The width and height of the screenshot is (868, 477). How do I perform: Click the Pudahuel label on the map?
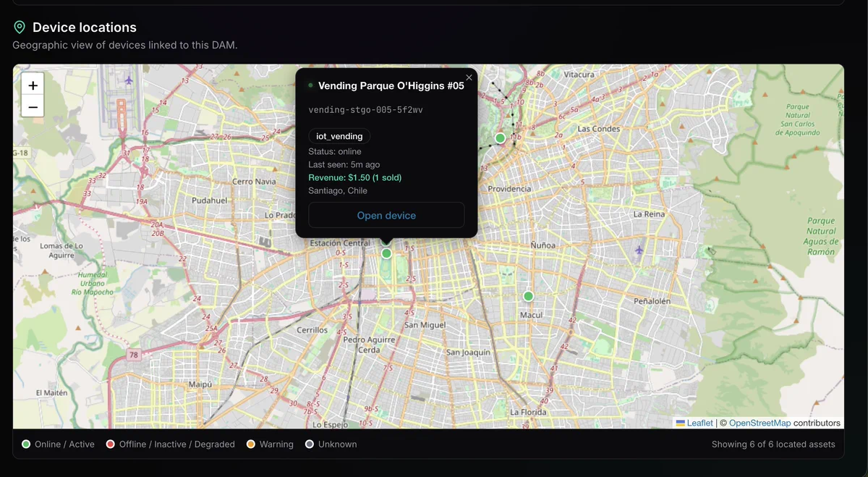210,200
